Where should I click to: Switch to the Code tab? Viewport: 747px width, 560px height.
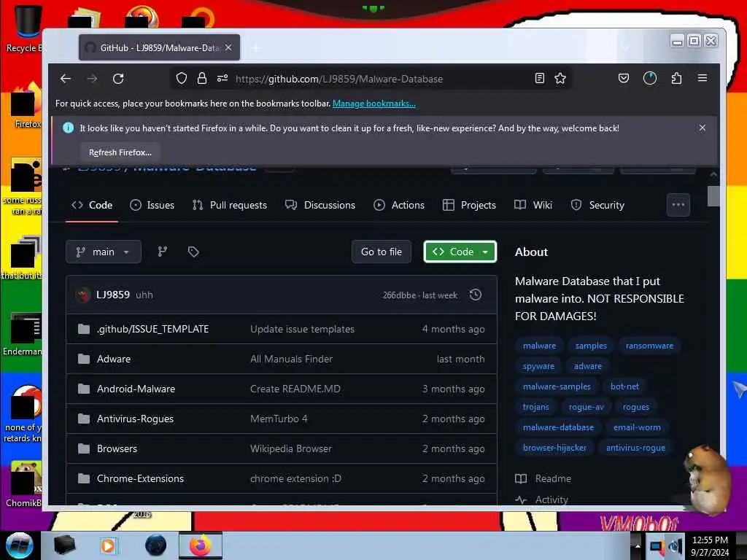click(92, 205)
